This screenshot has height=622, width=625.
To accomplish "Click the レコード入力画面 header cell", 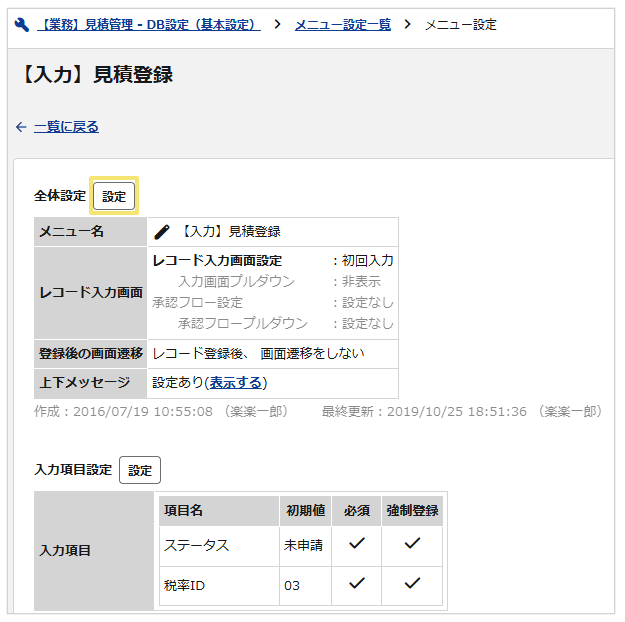I will (90, 293).
